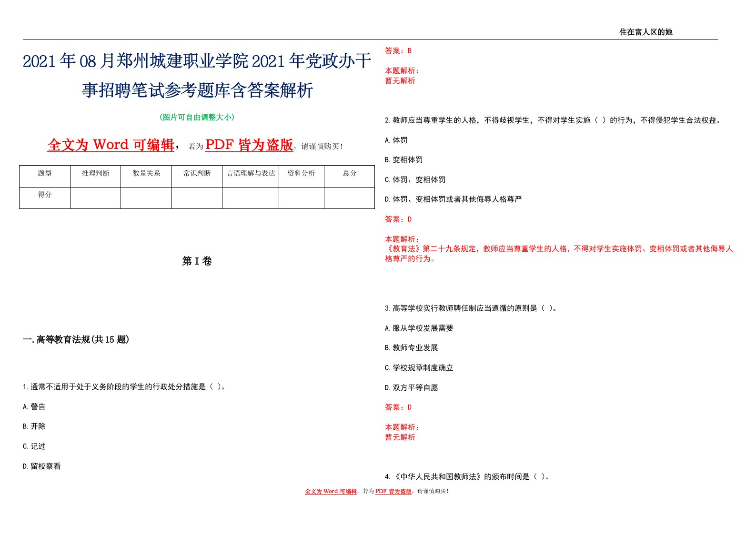The width and height of the screenshot is (756, 534).
Task: Click the red 'PDF 皆为盗版' text below the title
Action: click(x=249, y=145)
